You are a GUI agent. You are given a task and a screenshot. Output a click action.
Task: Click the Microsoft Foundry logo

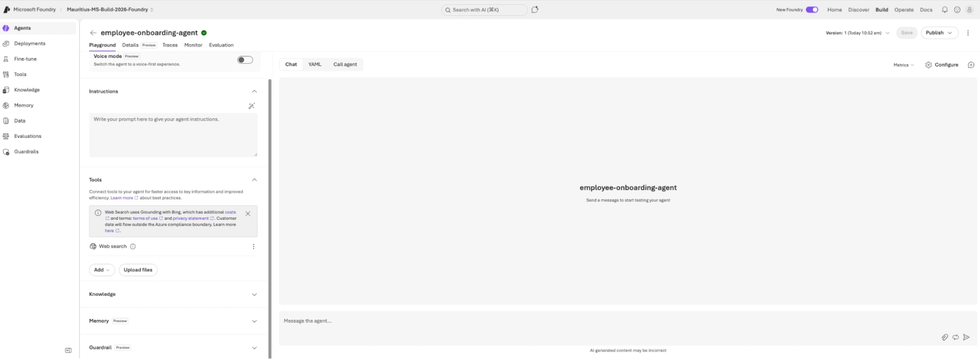7,9
